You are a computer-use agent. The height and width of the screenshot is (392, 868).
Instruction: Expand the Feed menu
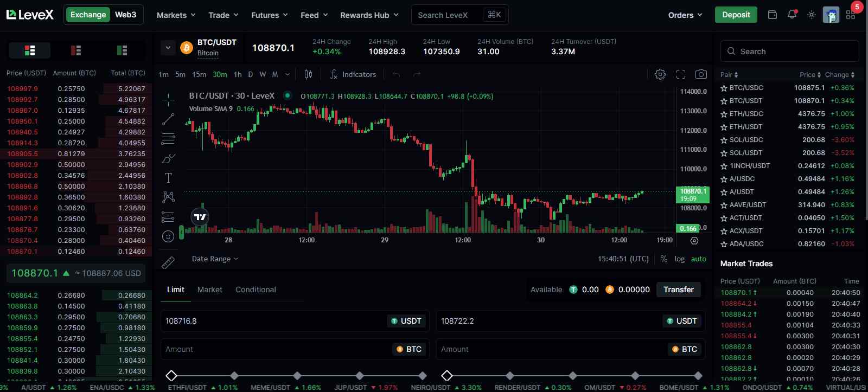point(314,15)
